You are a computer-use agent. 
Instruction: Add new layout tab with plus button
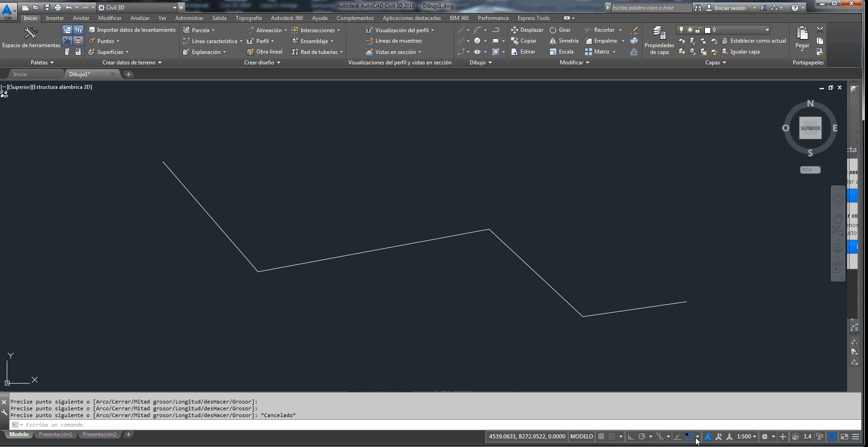[x=129, y=434]
